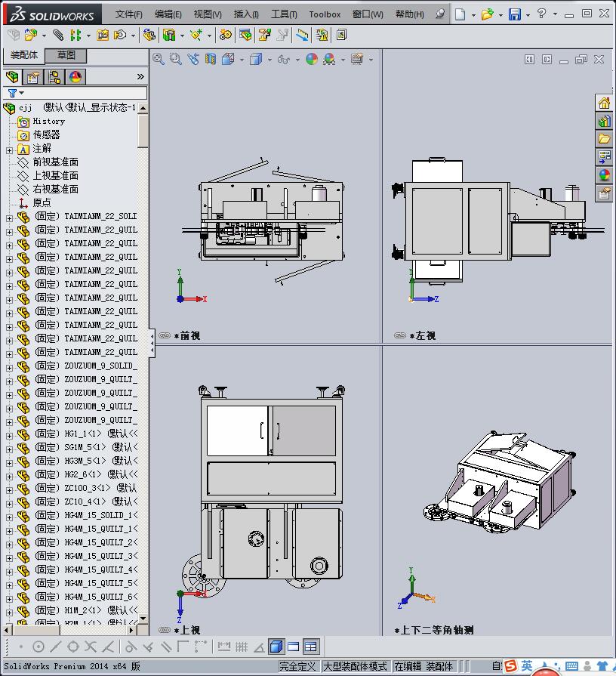Open the ConfigurationManager tab icon

coord(54,77)
